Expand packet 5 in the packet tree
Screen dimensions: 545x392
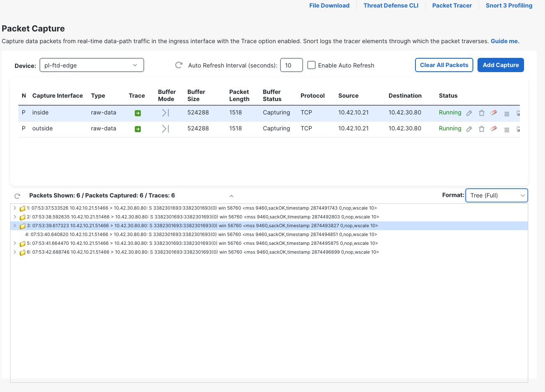click(x=15, y=243)
